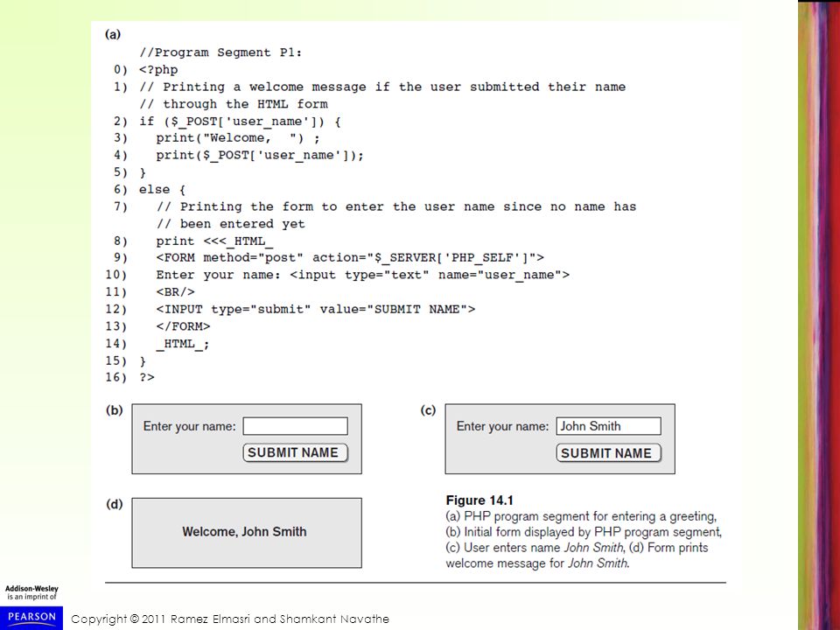Viewport: 840px width, 630px height.
Task: Click empty name input field in panel (b)
Action: 295,426
